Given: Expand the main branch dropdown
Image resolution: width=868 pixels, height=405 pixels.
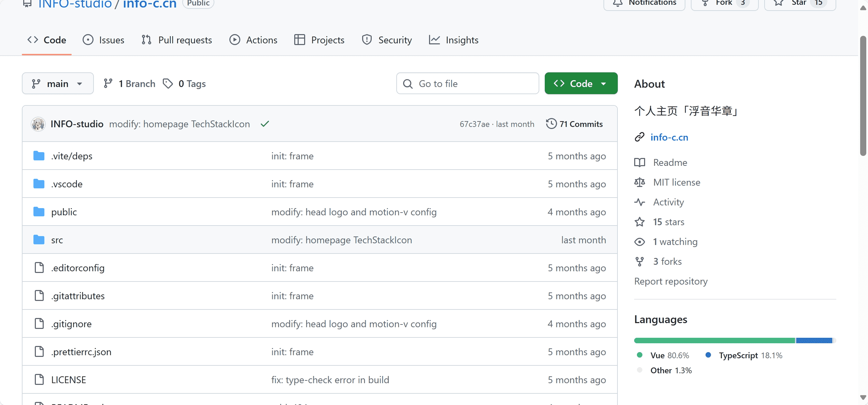Looking at the screenshot, I should click(58, 83).
